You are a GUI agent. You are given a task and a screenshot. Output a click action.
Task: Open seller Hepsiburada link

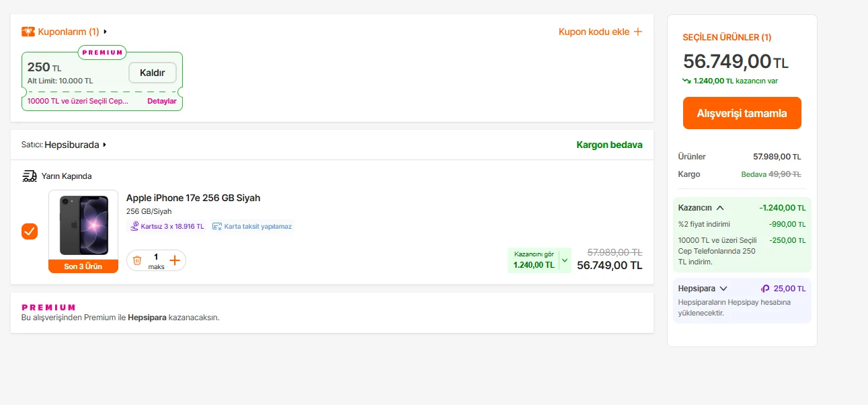72,145
